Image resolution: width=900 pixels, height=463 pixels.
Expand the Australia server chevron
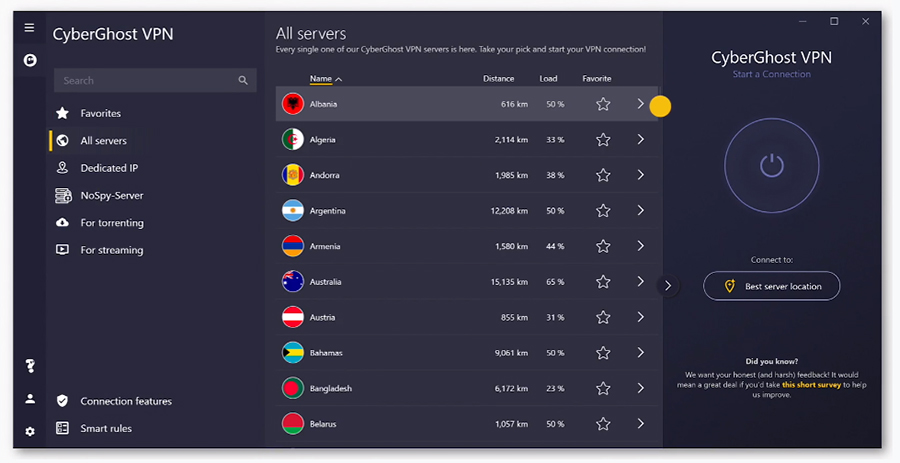(x=641, y=282)
